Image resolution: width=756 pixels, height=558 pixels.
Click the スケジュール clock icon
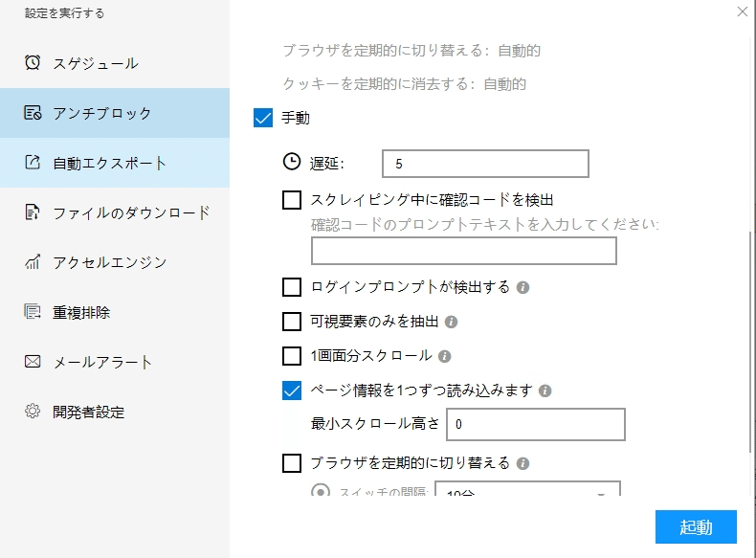(33, 63)
